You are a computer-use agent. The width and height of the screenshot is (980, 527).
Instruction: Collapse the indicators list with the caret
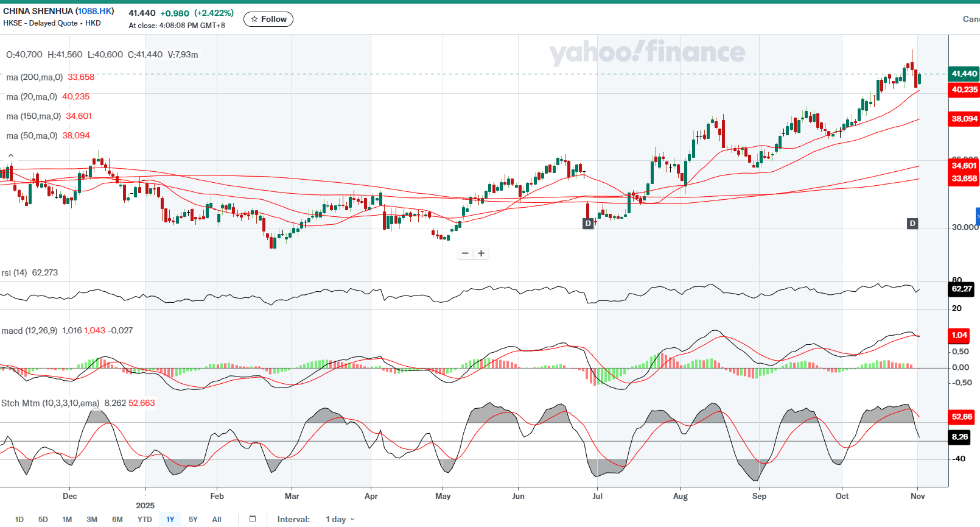(x=10, y=156)
